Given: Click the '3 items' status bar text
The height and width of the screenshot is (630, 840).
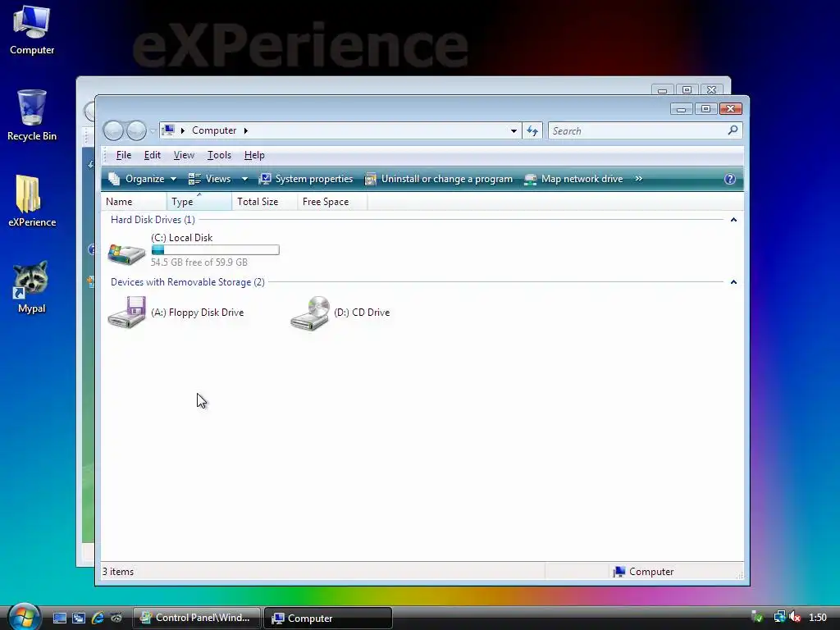Looking at the screenshot, I should tap(118, 572).
